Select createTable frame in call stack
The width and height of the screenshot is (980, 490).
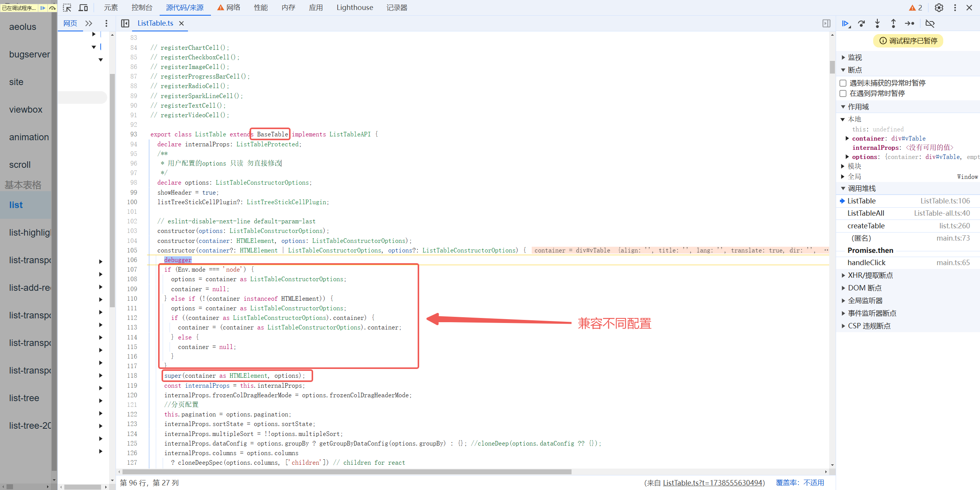pos(866,226)
